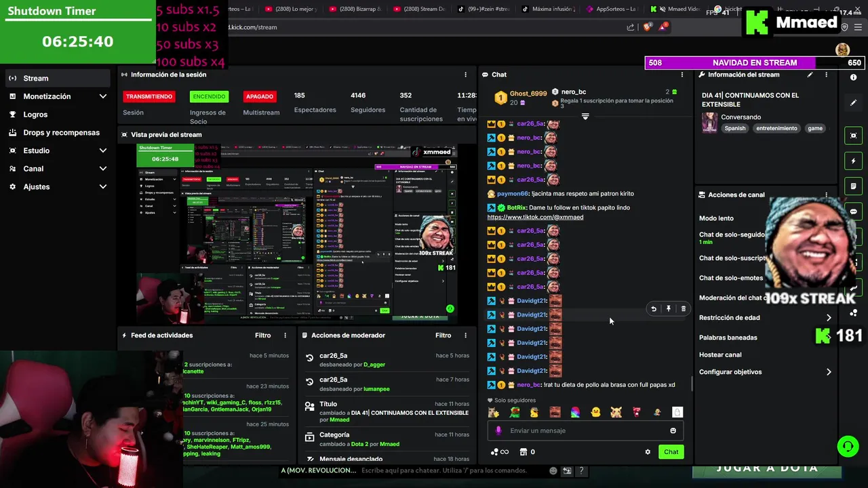Click paymon66 username in chat
This screenshot has width=868, height=488.
pyautogui.click(x=512, y=194)
